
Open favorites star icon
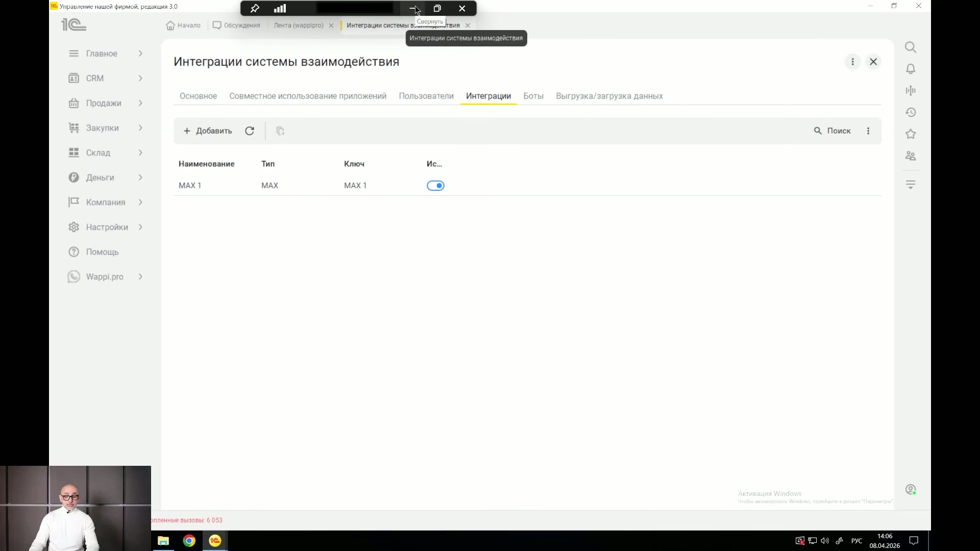pos(910,134)
